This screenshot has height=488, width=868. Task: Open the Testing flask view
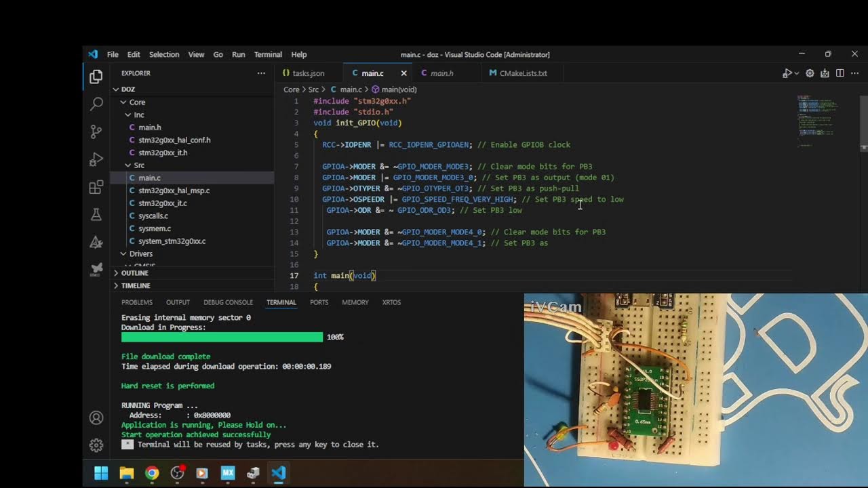pyautogui.click(x=96, y=215)
